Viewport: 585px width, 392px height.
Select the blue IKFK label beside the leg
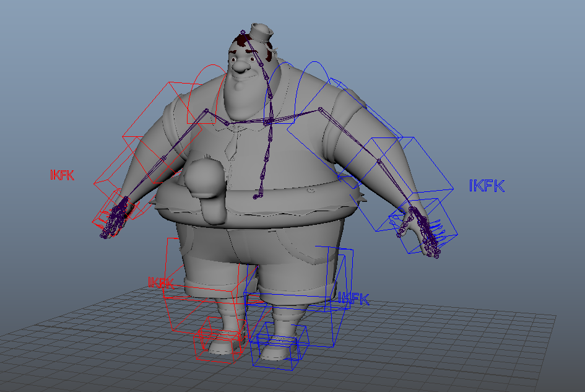tap(353, 298)
